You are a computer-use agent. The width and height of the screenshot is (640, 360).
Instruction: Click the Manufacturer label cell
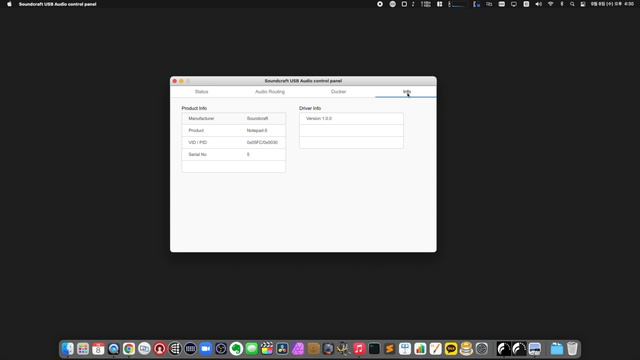pyautogui.click(x=201, y=118)
